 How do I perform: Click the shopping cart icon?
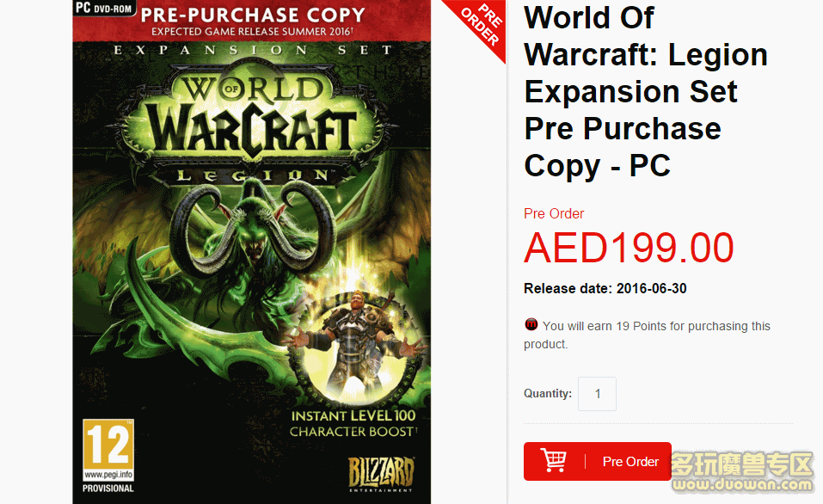554,460
